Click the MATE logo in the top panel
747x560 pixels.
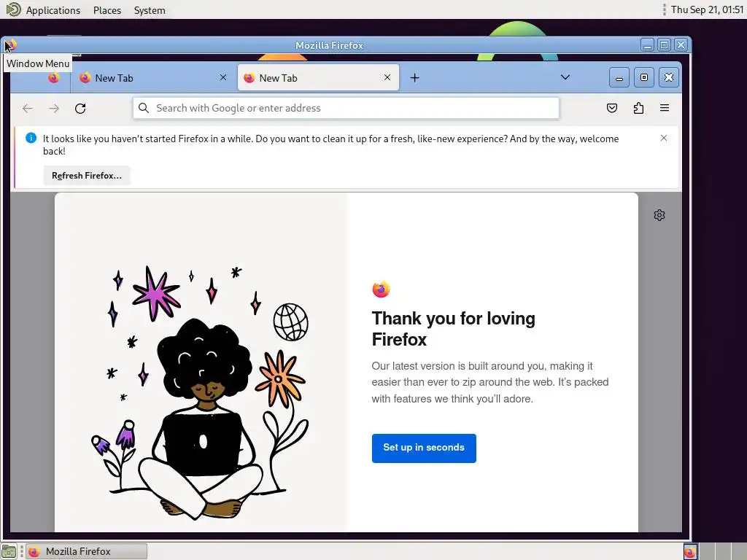pyautogui.click(x=13, y=9)
